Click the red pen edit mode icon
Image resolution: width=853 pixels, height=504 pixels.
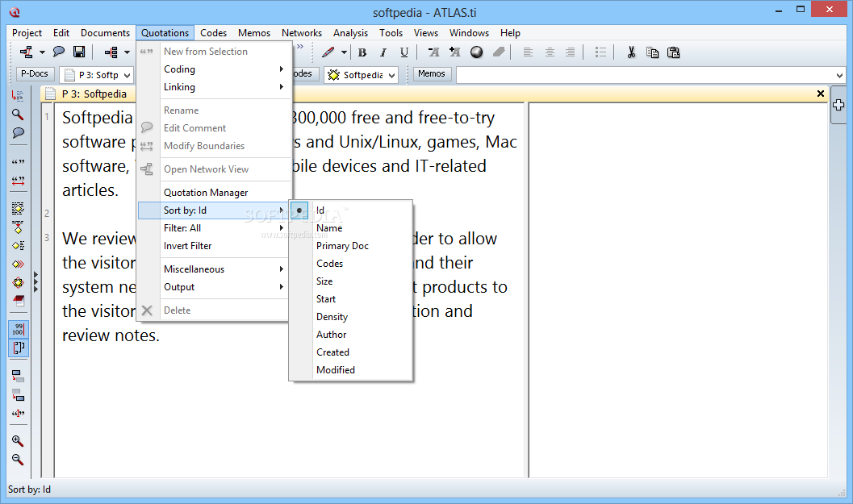[328, 52]
